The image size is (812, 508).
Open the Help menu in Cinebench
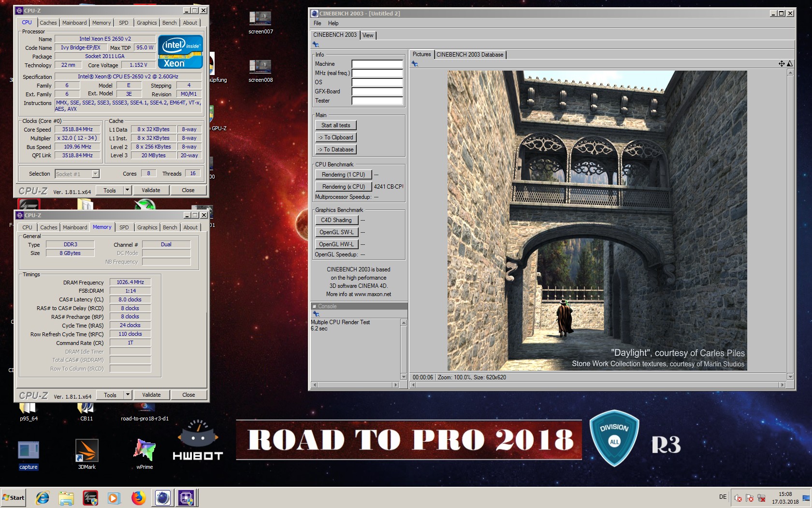(333, 23)
